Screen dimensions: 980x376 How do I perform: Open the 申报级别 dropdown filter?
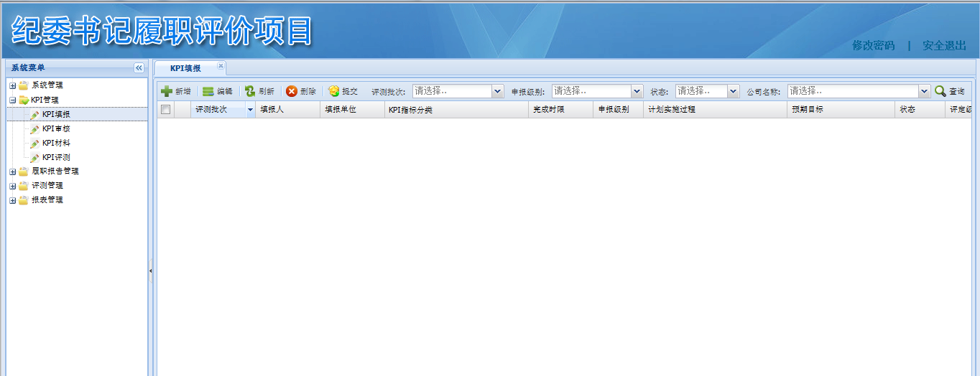point(637,91)
